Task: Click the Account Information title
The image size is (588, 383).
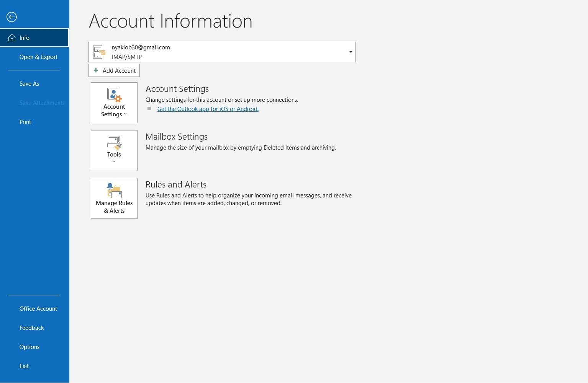Action: (170, 21)
